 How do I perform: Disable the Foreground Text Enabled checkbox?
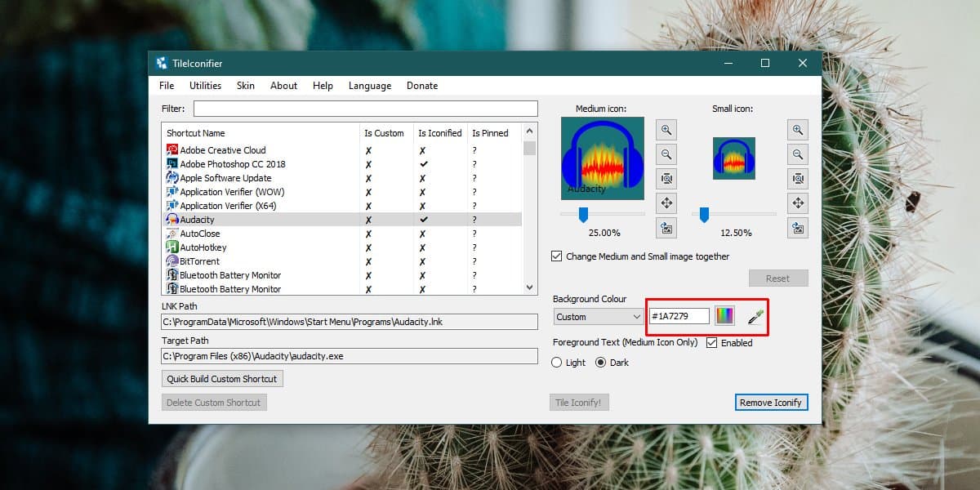click(x=710, y=343)
